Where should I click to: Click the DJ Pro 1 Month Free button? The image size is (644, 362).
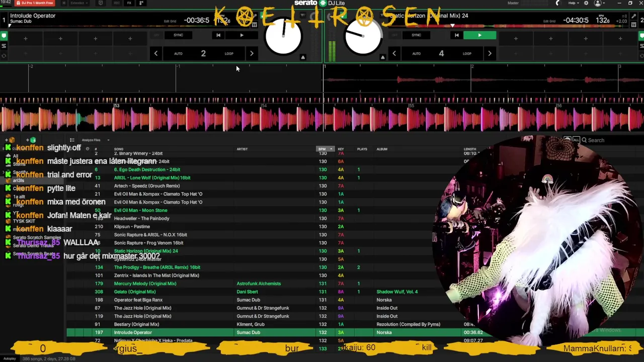click(35, 3)
